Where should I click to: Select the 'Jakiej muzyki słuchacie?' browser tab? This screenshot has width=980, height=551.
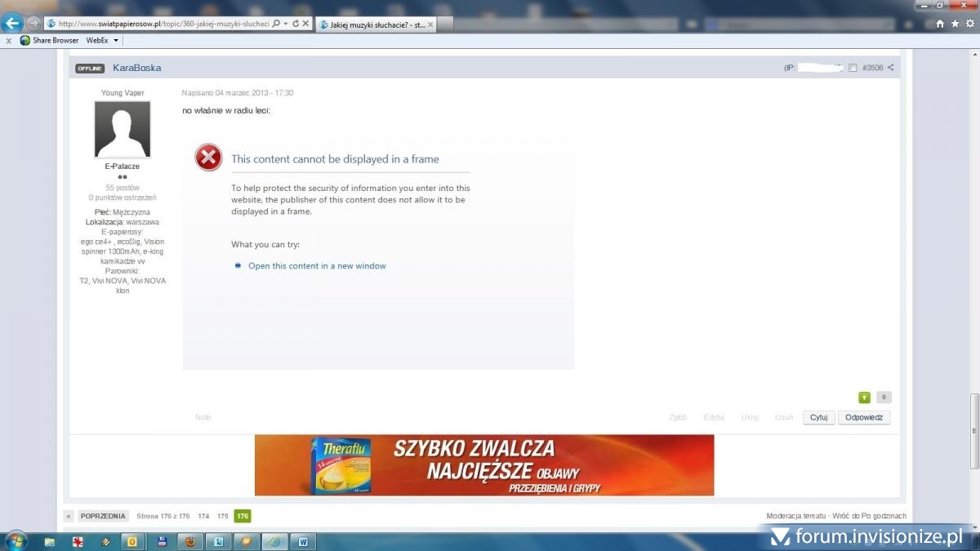372,24
